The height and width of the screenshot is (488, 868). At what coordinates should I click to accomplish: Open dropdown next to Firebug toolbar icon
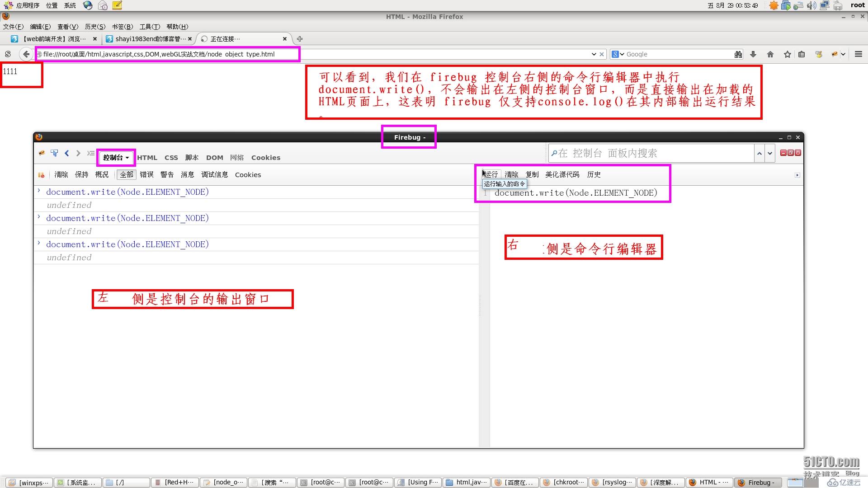(843, 54)
